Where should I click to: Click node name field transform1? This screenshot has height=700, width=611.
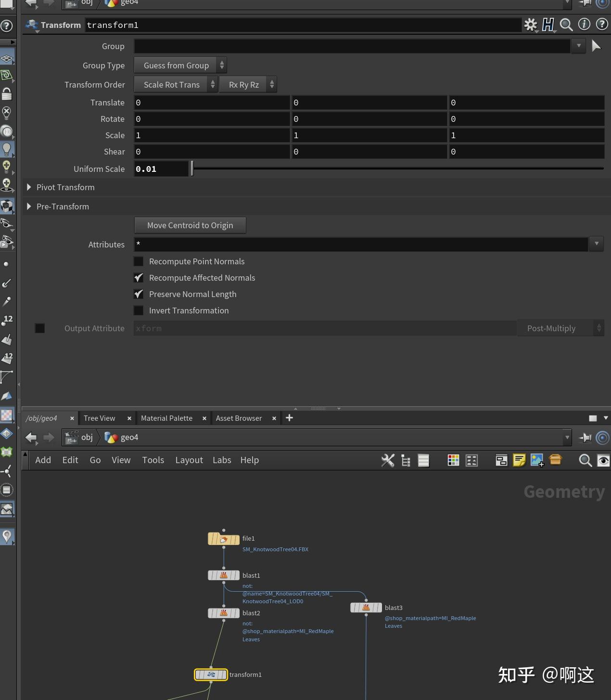point(303,25)
